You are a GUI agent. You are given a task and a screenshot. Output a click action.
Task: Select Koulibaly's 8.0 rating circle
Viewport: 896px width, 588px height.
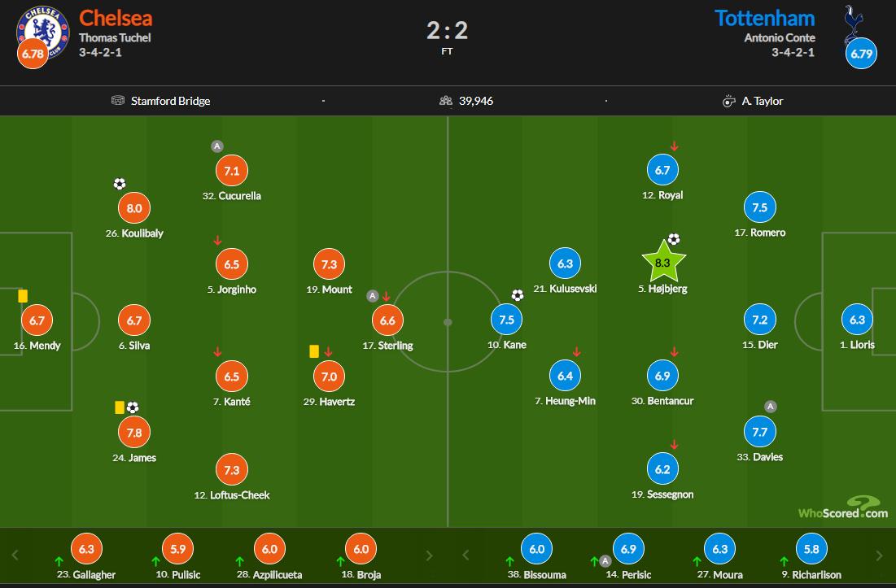point(134,208)
